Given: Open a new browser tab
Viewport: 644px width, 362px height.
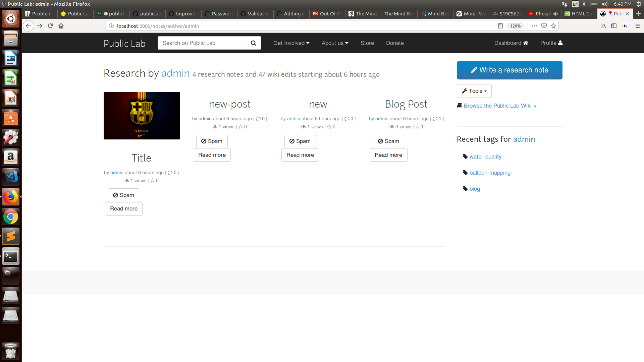Looking at the screenshot, I should click(x=639, y=14).
